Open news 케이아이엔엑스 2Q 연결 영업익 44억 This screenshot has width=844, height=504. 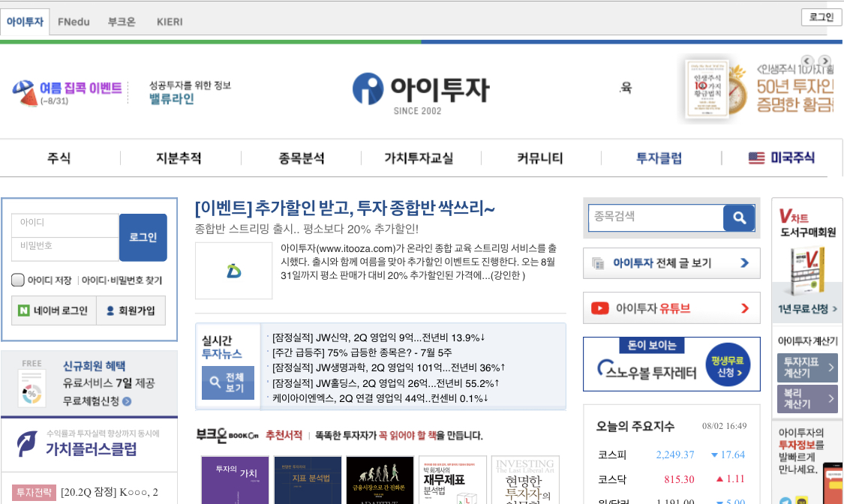[x=380, y=398]
